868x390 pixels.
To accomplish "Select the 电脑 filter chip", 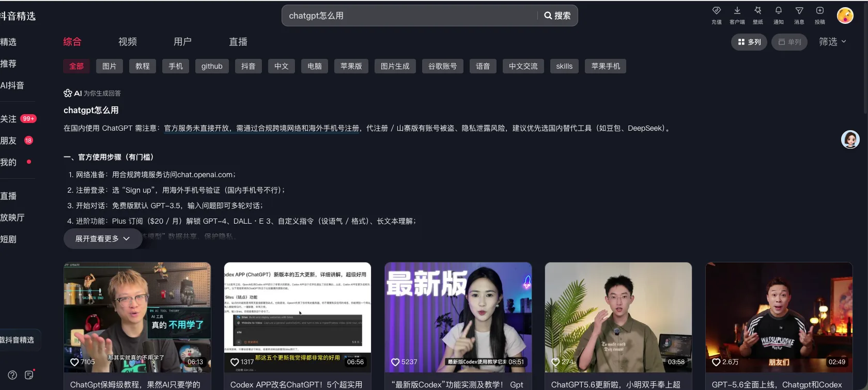I will (x=315, y=66).
